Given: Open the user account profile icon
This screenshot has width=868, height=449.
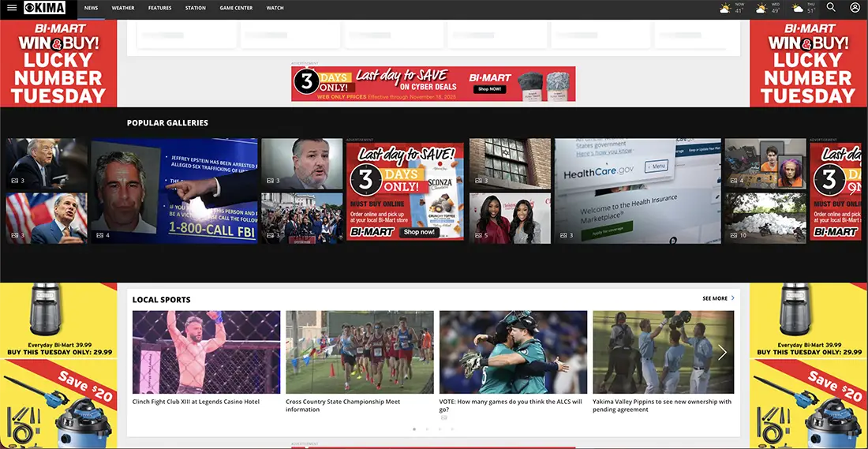Looking at the screenshot, I should tap(855, 7).
